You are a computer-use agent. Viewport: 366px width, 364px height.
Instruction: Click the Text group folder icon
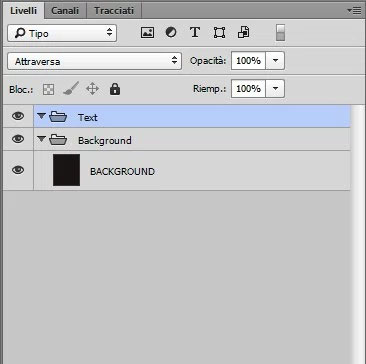coord(58,117)
